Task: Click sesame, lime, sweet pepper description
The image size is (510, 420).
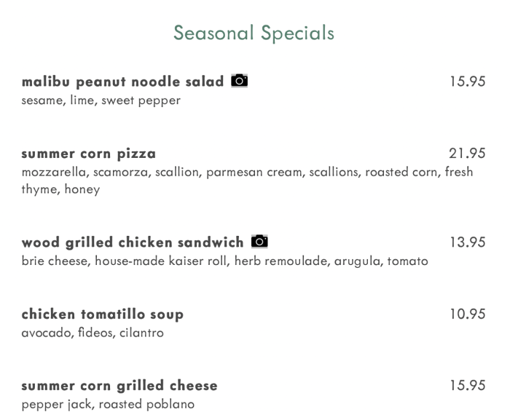Action: pyautogui.click(x=101, y=100)
